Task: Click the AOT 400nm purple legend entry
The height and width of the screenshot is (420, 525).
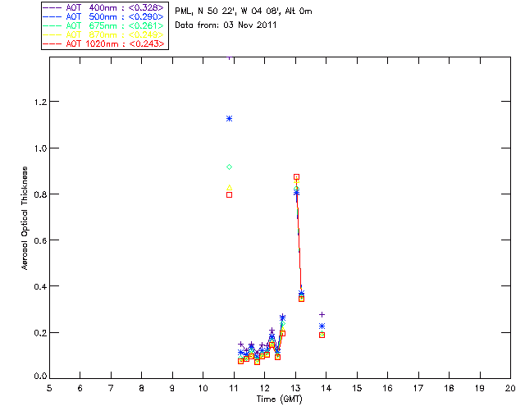Action: point(103,7)
